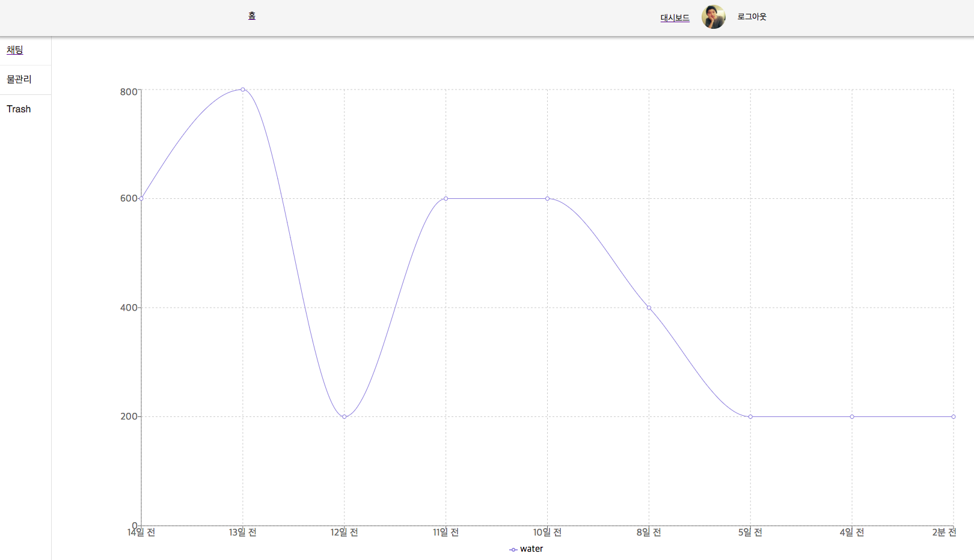Click the data point at 13일 전
Viewport: 974px width, 560px height.
pos(243,90)
